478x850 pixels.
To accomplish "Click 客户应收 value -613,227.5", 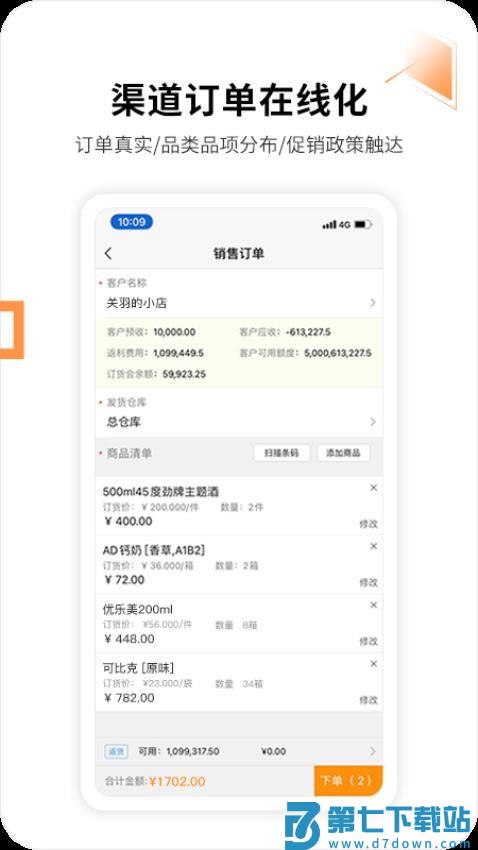I will tap(308, 332).
